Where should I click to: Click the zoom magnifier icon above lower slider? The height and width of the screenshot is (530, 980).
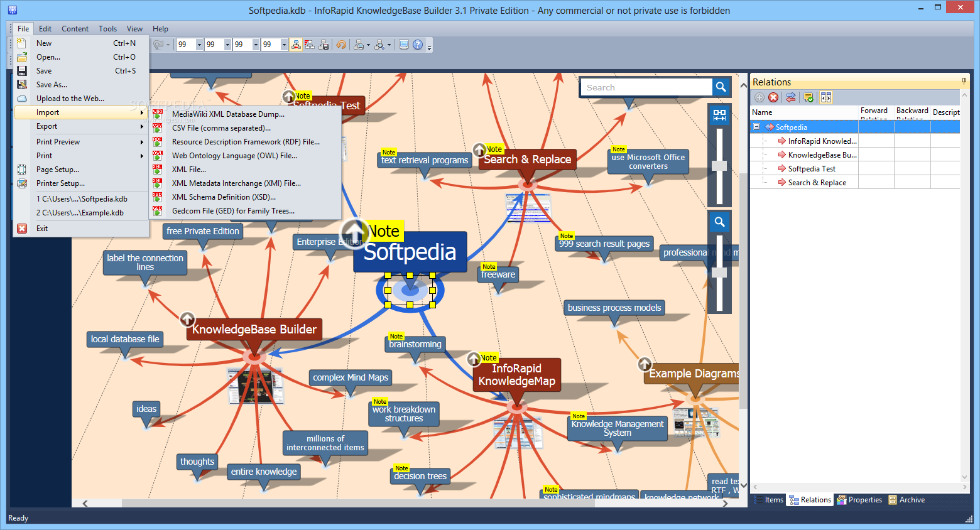point(720,222)
